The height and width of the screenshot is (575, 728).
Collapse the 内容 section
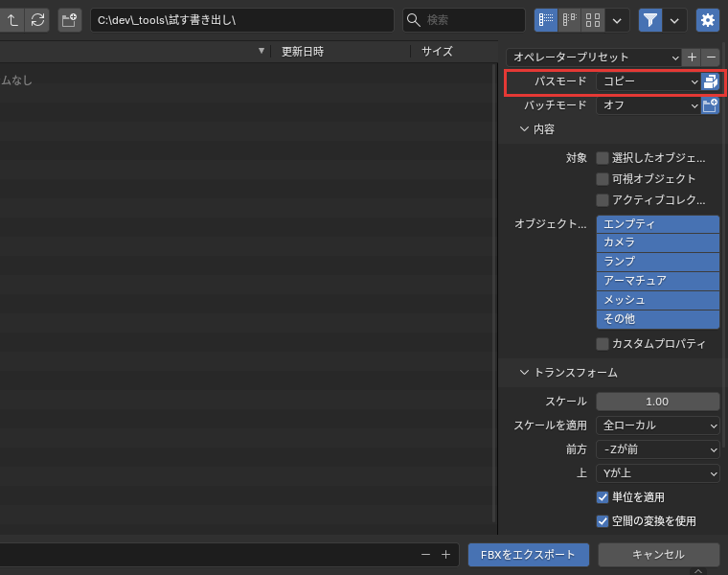coord(536,129)
